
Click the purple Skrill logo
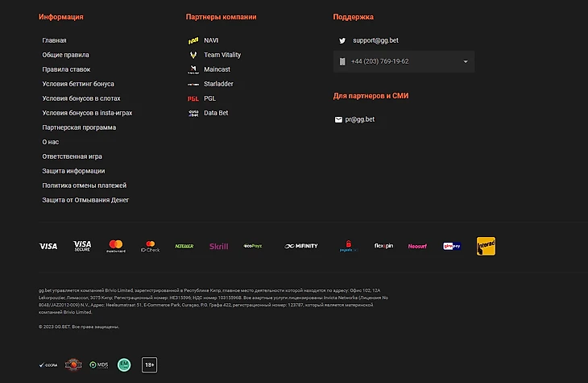[218, 246]
